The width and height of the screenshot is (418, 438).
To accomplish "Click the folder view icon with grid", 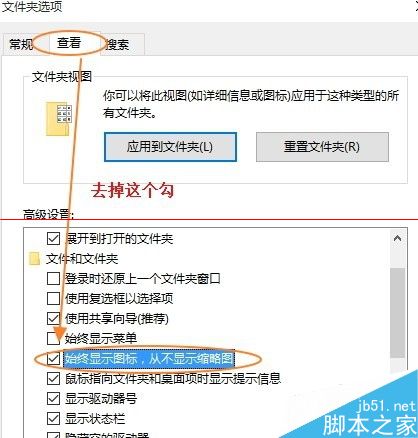I will coord(59,119).
